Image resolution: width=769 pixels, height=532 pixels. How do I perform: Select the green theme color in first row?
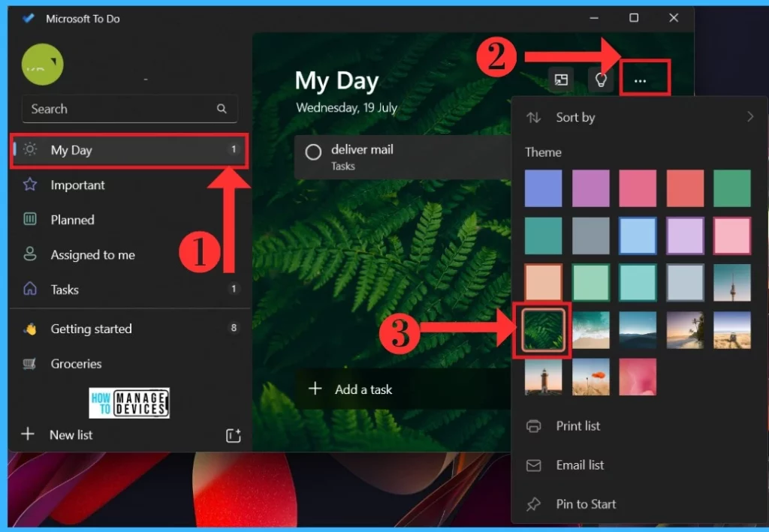(x=731, y=188)
